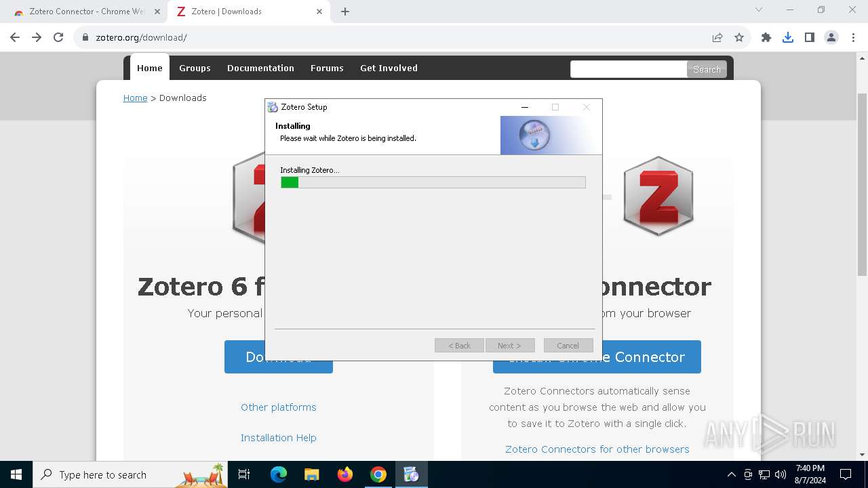Click the browser forward arrow
The width and height of the screenshot is (868, 488).
point(37,37)
